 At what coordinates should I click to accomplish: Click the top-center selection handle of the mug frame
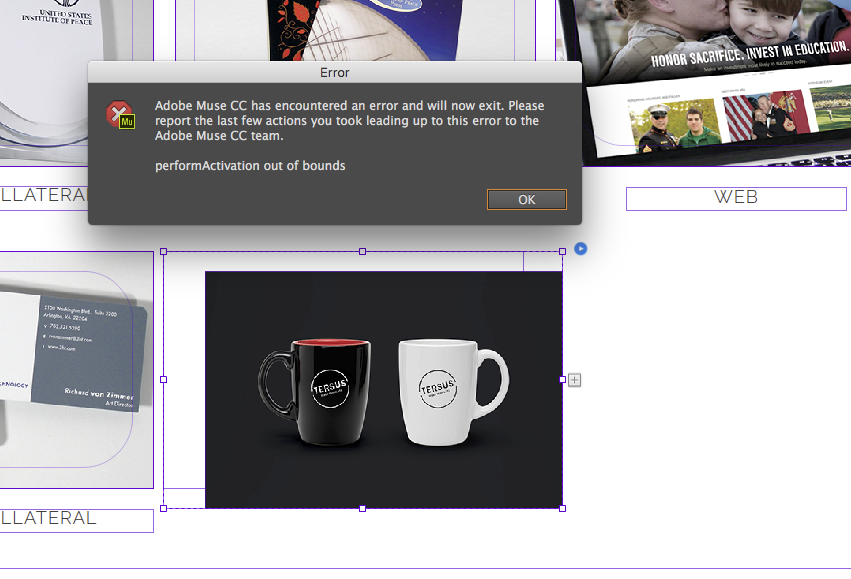coord(363,251)
